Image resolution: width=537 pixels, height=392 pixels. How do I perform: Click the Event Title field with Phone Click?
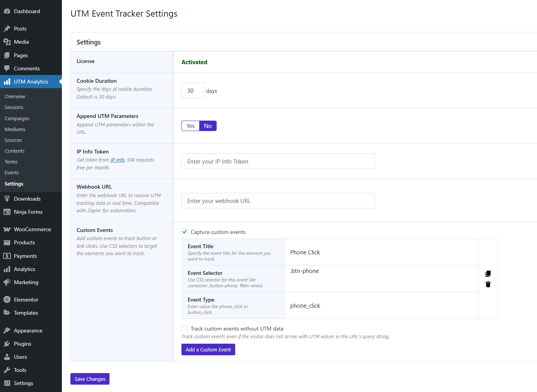(381, 252)
